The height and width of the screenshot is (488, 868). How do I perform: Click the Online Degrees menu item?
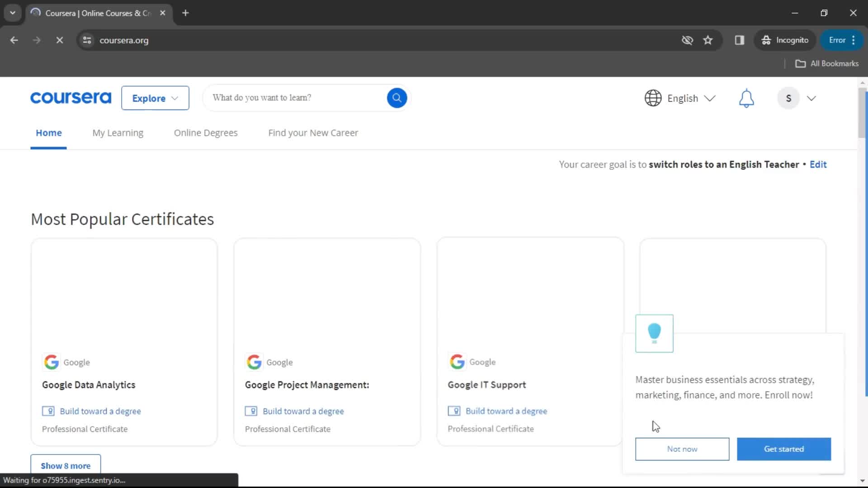point(206,132)
